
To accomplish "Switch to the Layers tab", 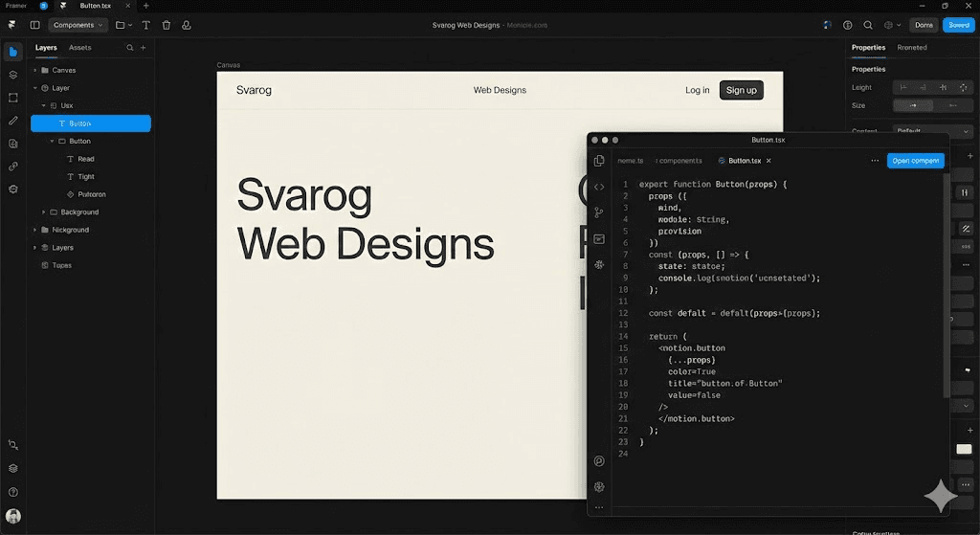I will (x=46, y=48).
